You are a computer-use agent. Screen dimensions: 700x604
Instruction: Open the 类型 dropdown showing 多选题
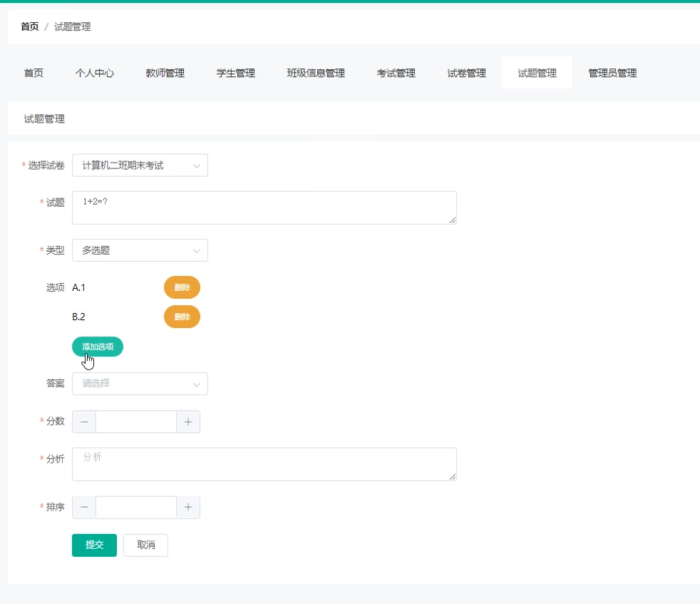[140, 250]
